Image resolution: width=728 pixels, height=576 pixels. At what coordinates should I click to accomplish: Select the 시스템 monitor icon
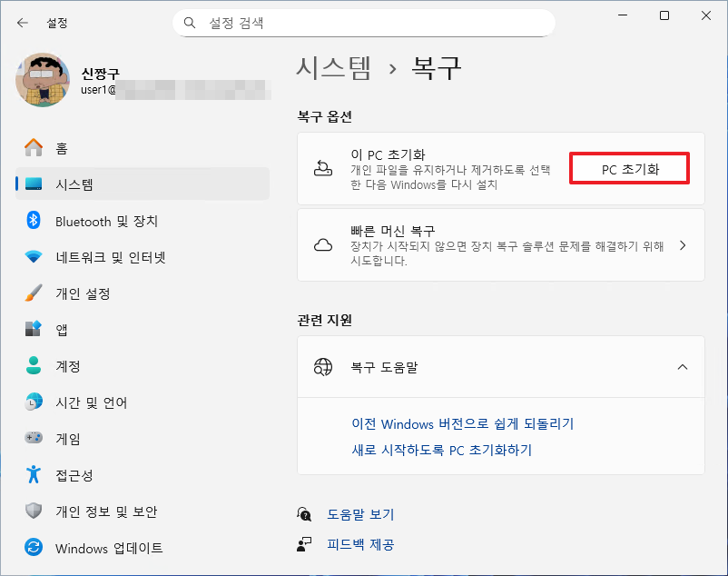(x=34, y=184)
